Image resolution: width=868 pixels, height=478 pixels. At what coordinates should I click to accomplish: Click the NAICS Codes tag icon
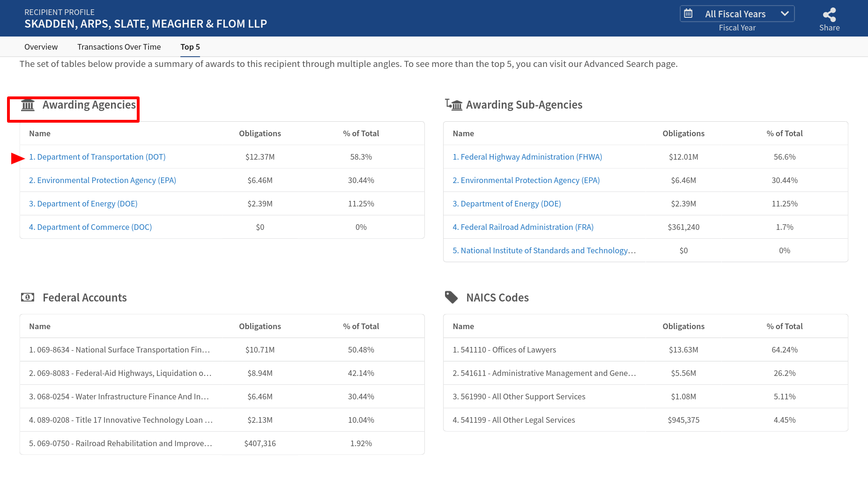click(x=451, y=297)
